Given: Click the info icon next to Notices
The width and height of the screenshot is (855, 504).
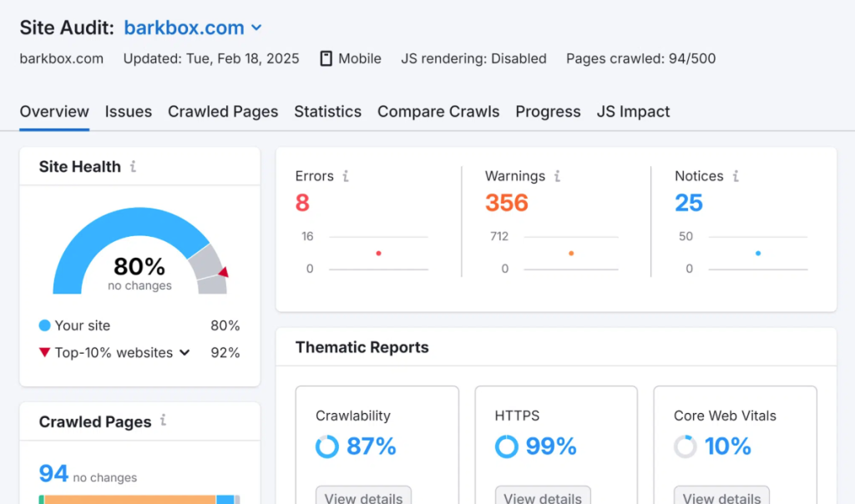Looking at the screenshot, I should 736,176.
